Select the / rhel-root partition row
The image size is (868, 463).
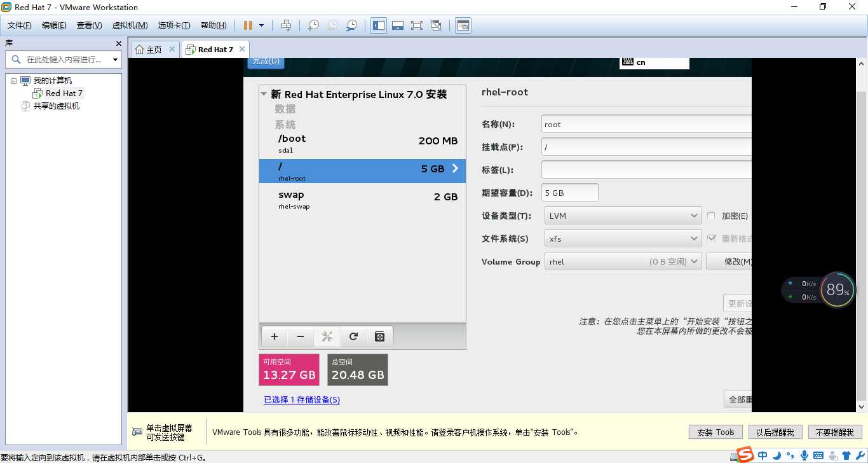point(362,171)
